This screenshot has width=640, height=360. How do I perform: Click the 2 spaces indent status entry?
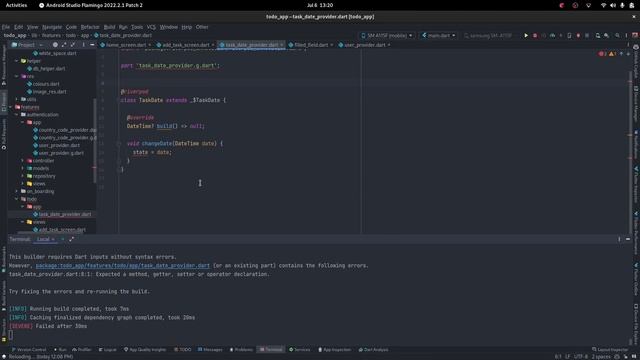[601, 357]
